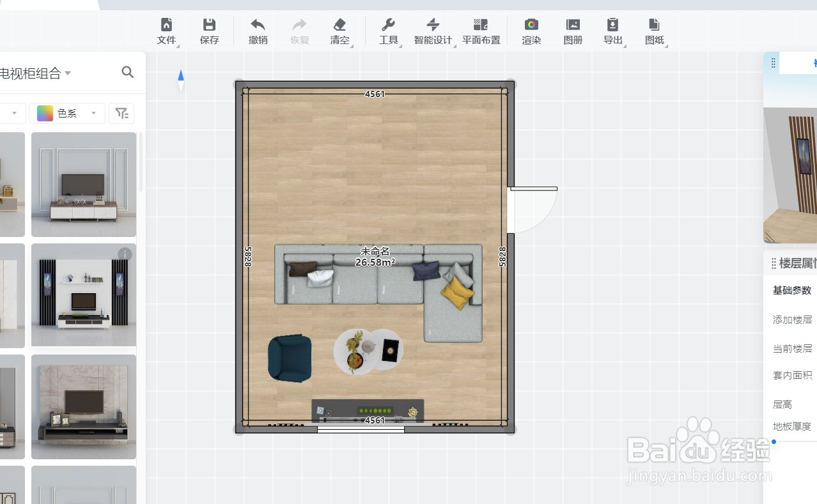Click the 保存 save icon

pyautogui.click(x=209, y=25)
